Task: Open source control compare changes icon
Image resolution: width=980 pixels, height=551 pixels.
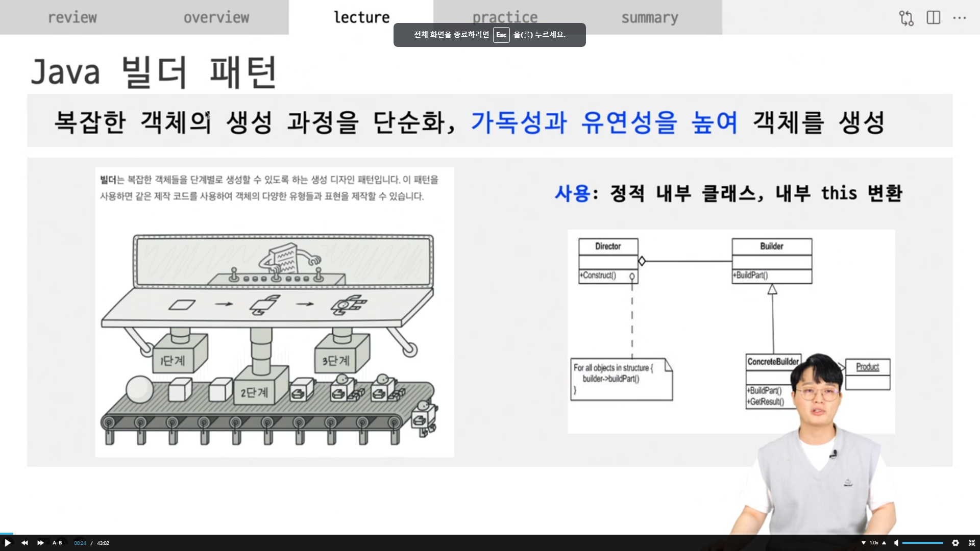Action: tap(906, 18)
